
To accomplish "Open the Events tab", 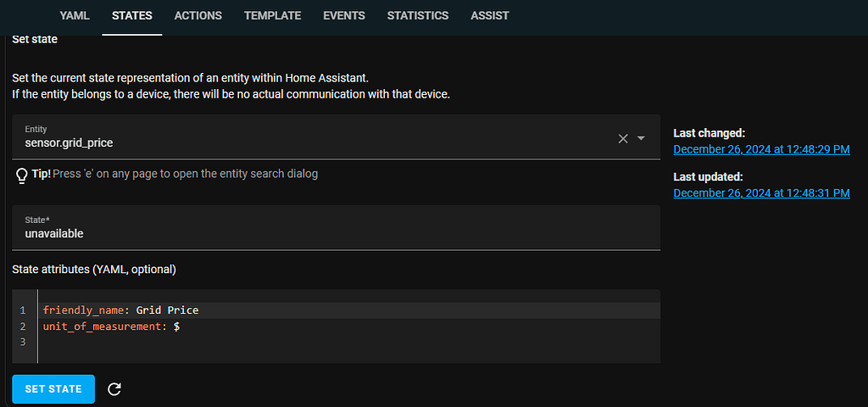I will pos(344,16).
